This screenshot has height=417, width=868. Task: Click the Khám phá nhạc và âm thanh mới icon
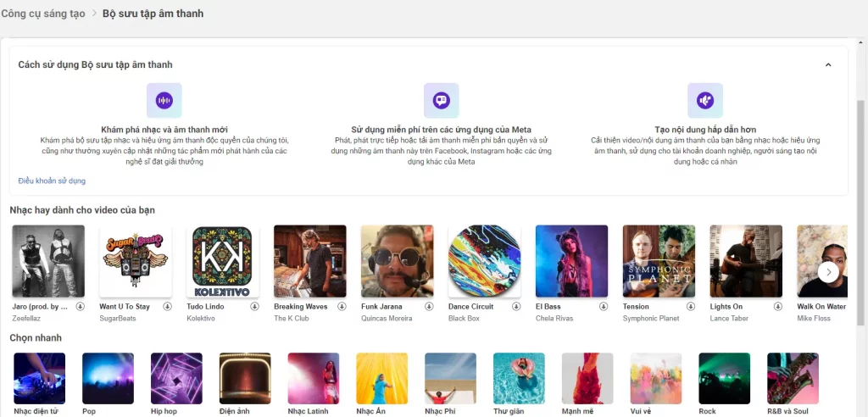coord(164,100)
